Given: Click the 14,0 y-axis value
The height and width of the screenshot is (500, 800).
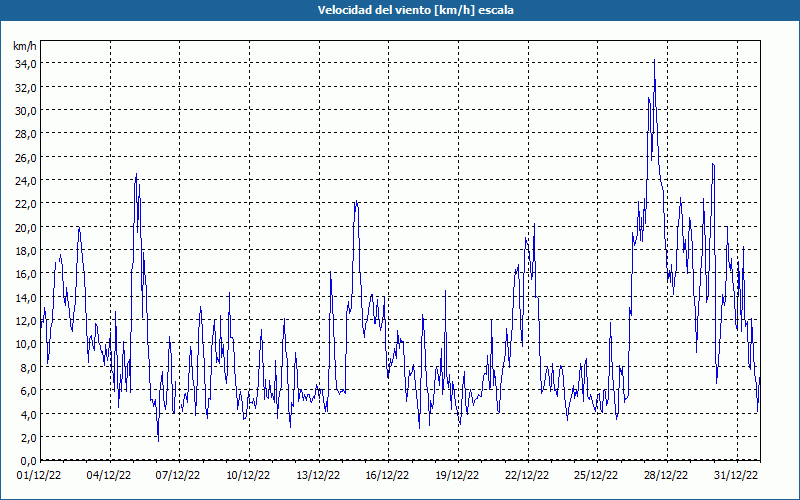Looking at the screenshot, I should pyautogui.click(x=27, y=297).
